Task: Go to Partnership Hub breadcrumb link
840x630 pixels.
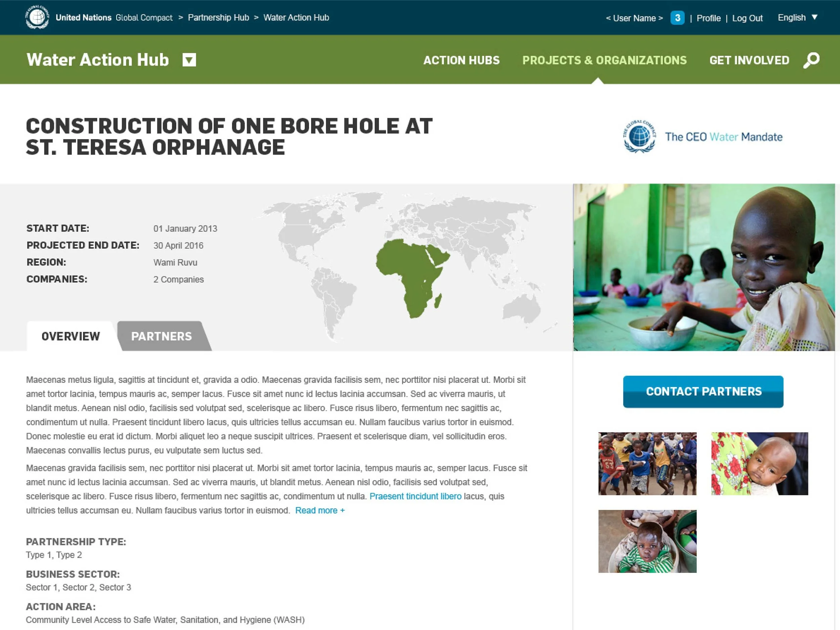Action: [x=218, y=17]
